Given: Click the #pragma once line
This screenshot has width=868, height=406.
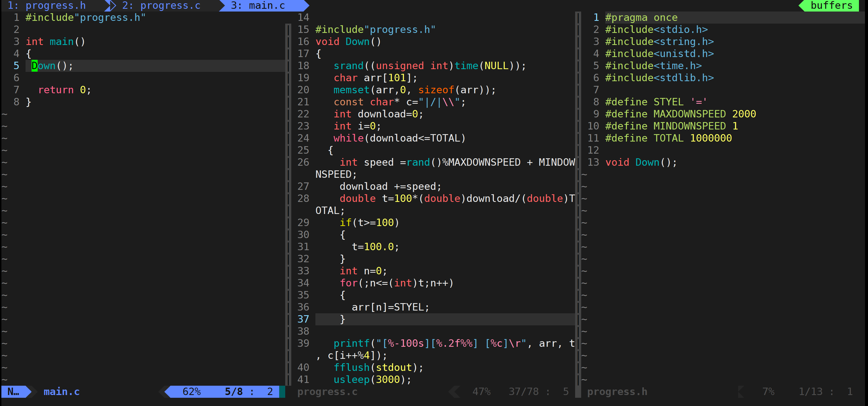Looking at the screenshot, I should point(641,18).
